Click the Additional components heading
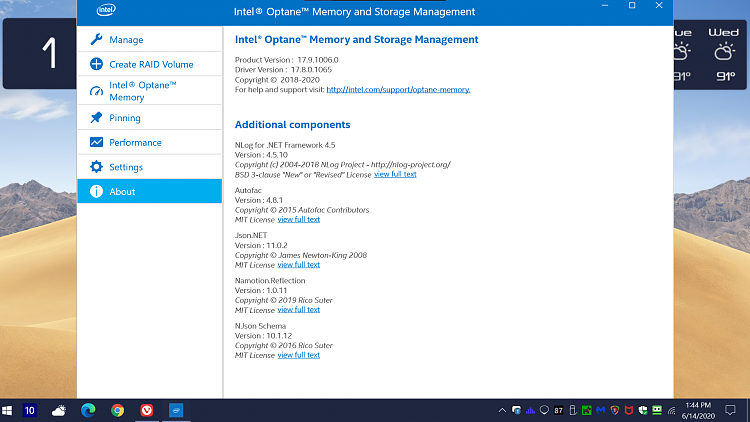The width and height of the screenshot is (750, 422). click(x=292, y=124)
